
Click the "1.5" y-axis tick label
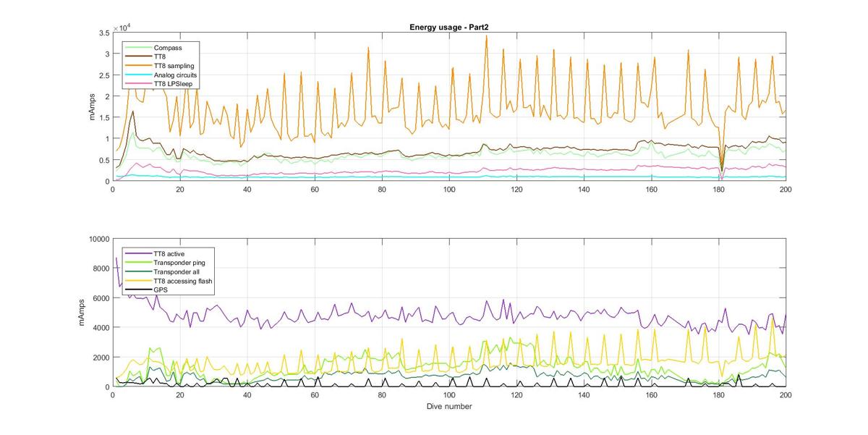click(103, 117)
